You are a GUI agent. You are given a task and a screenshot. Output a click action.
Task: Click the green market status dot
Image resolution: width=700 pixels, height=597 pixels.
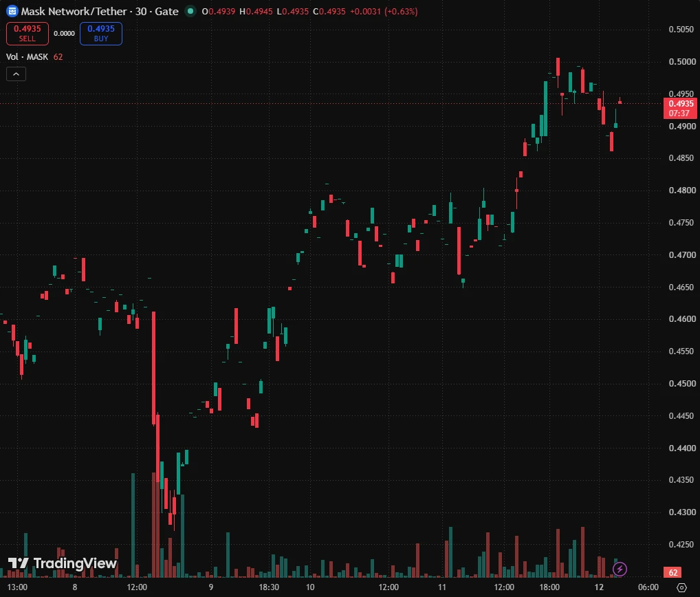[x=190, y=11]
